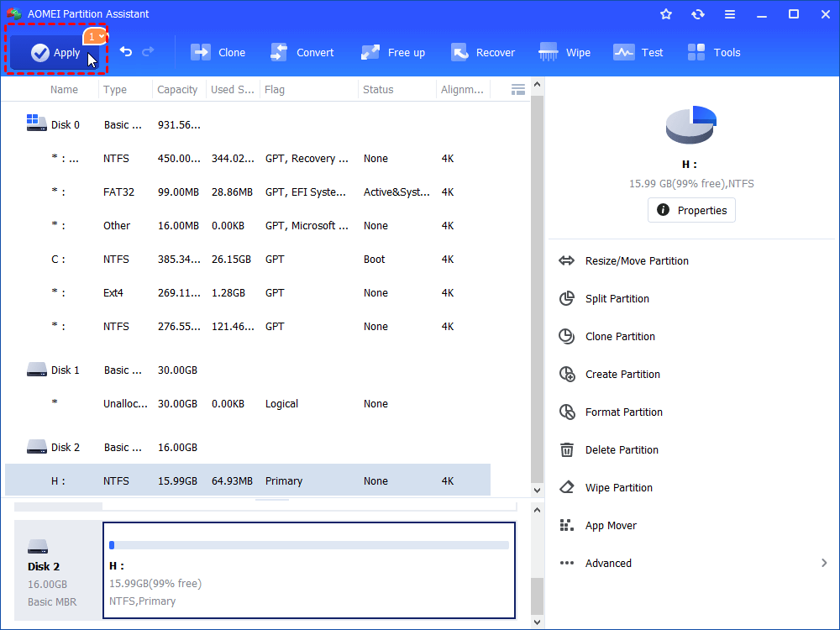840x630 pixels.
Task: Open the hamburger menu in title bar
Action: point(730,14)
